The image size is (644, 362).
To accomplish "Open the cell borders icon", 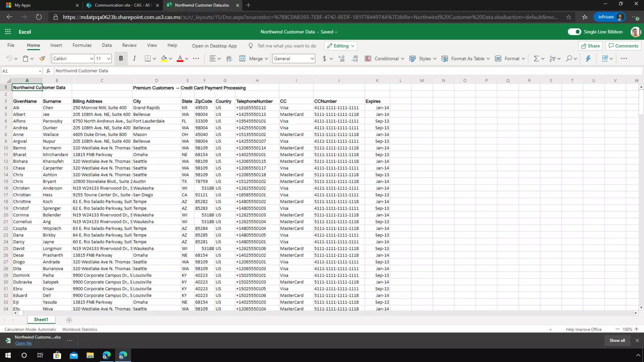I will tap(147, 58).
